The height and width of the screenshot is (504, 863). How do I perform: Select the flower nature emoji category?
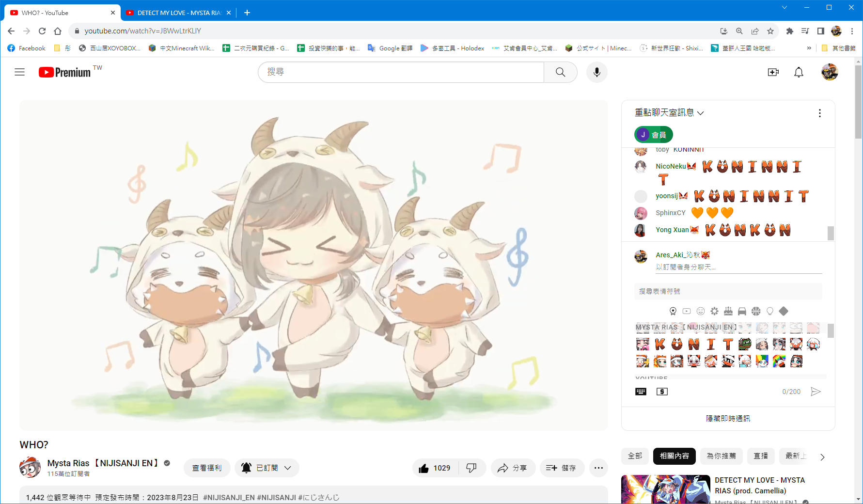click(714, 311)
